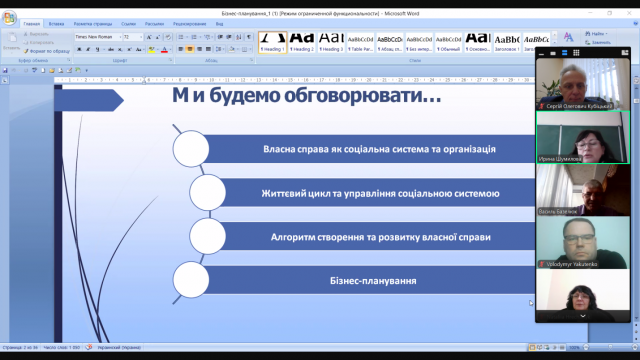The image size is (640, 360).
Task: Click Grow Font icon
Action: [x=149, y=37]
